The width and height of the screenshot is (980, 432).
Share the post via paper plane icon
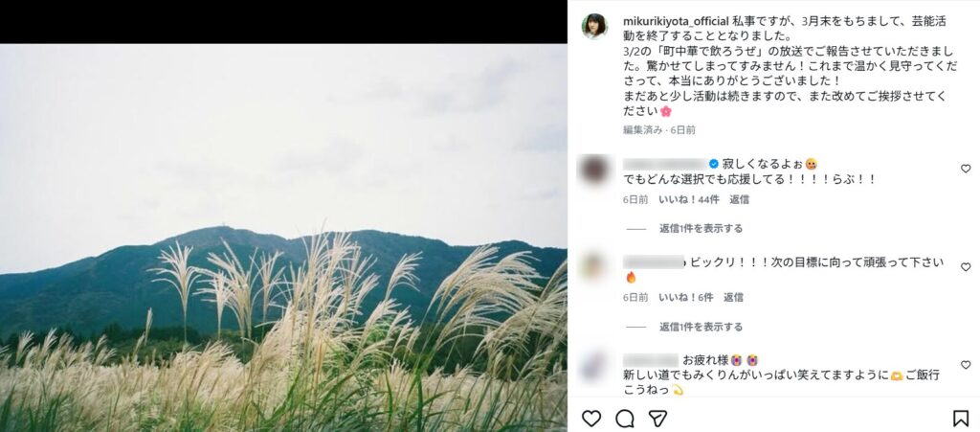click(x=657, y=419)
